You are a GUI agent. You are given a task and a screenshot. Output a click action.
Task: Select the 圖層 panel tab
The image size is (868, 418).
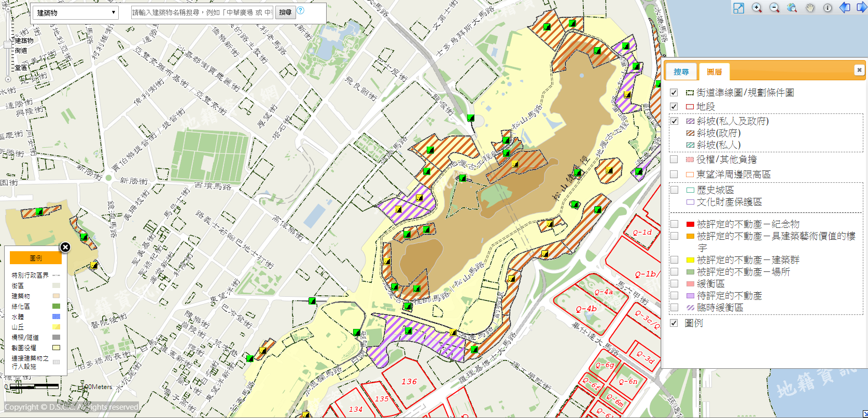point(713,72)
